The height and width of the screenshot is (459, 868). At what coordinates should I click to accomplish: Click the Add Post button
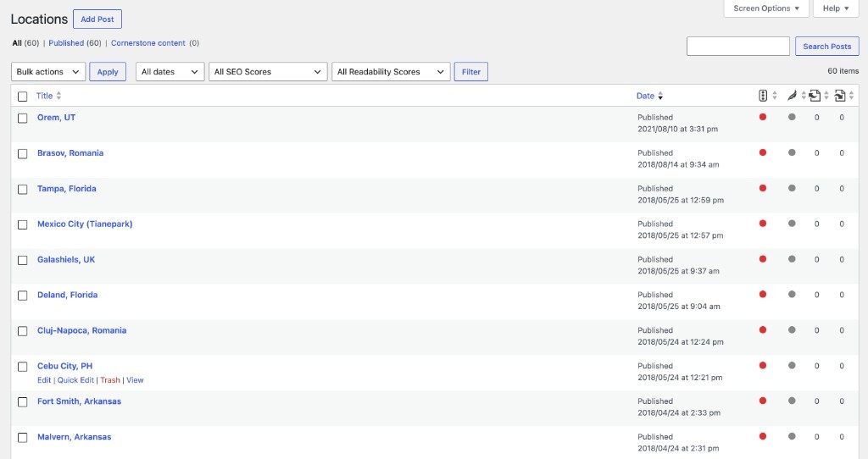[97, 19]
